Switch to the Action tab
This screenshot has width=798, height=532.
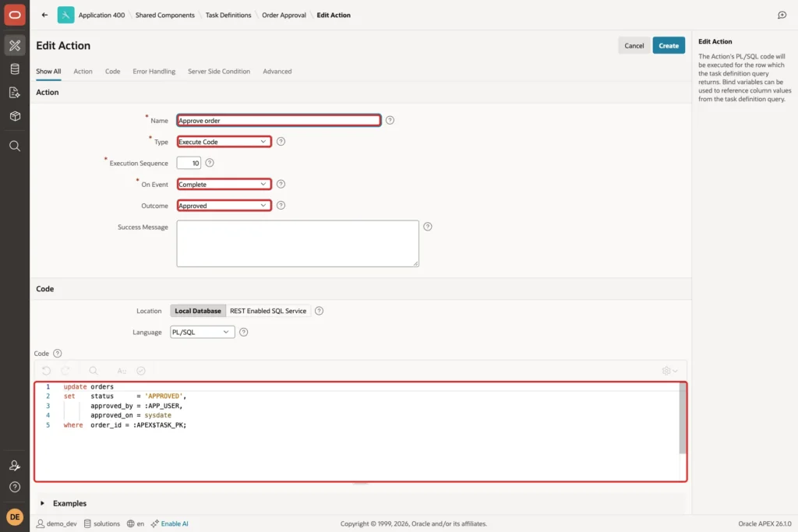[x=83, y=71]
